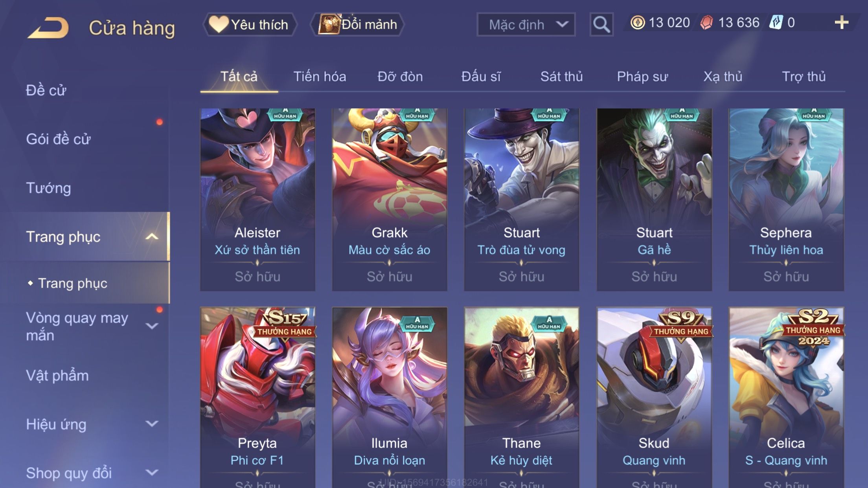Switch to the Pháp sư tab

642,77
